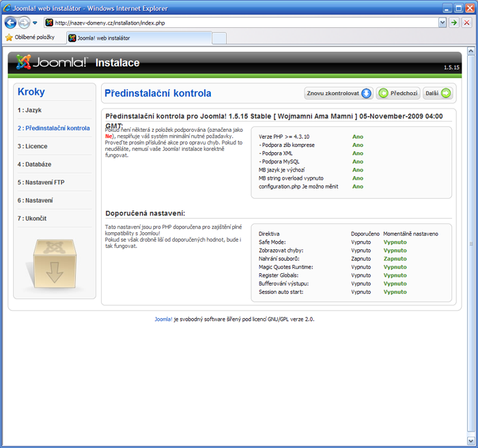The image size is (478, 448).
Task: Click the browser Back arrow button
Action: pyautogui.click(x=10, y=23)
